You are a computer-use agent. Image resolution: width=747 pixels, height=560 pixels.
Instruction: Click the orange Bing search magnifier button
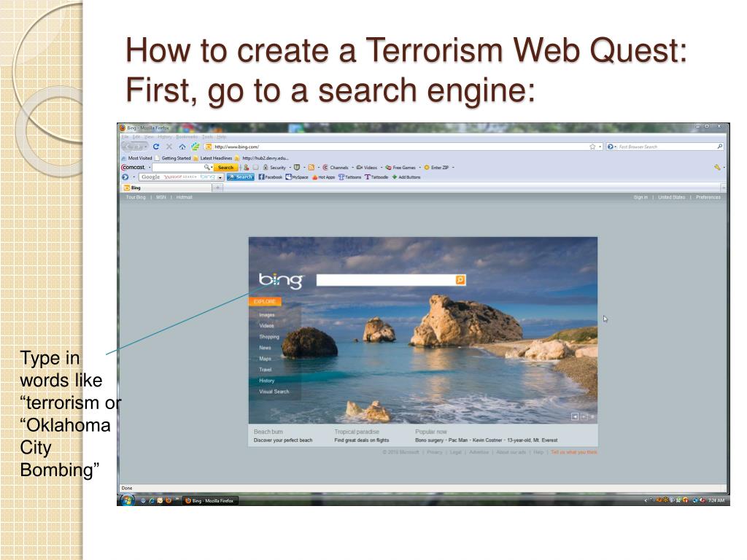pos(460,280)
